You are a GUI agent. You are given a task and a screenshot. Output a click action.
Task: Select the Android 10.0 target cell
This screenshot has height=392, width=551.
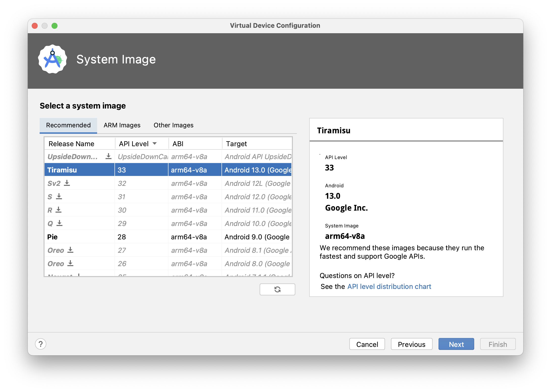click(257, 223)
